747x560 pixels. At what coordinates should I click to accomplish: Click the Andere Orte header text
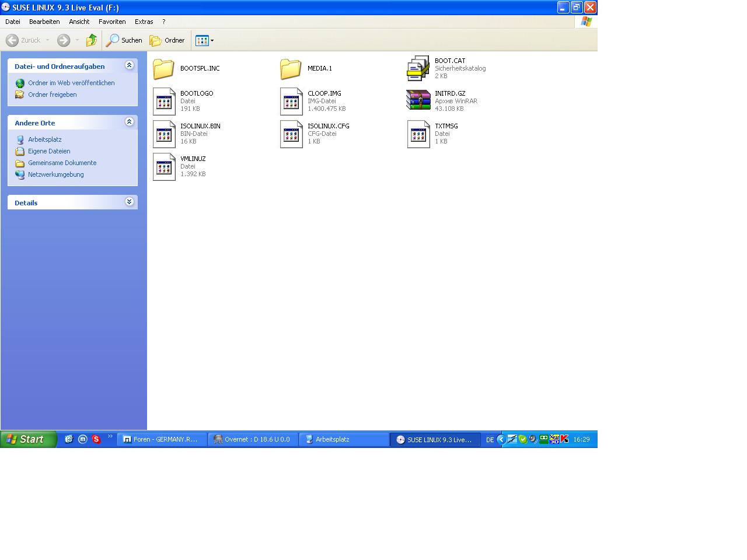pos(35,123)
